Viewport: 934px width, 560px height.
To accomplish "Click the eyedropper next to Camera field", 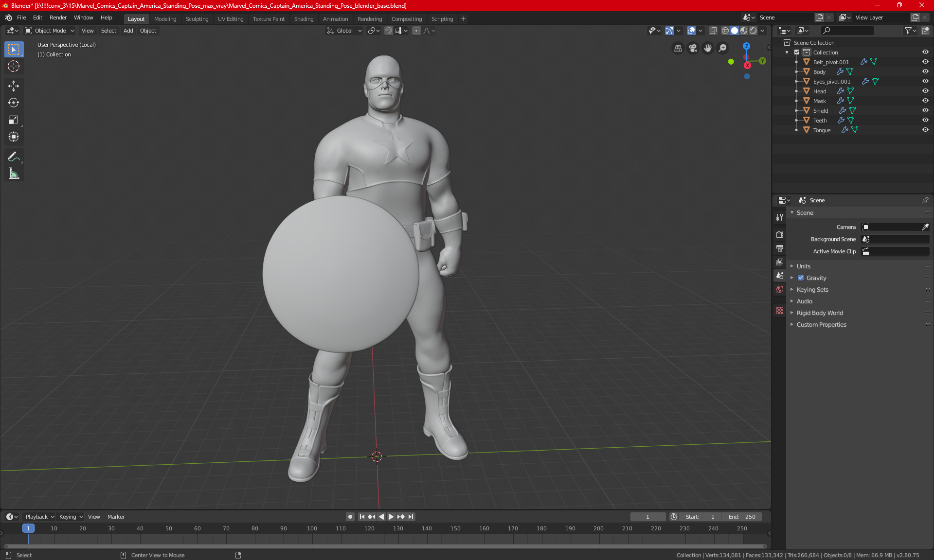I will click(925, 227).
